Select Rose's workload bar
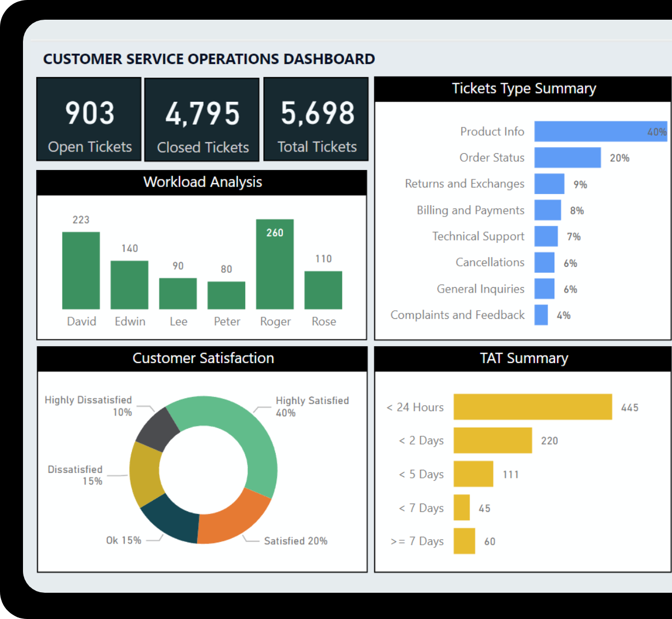Image resolution: width=672 pixels, height=619 pixels. pos(323,290)
